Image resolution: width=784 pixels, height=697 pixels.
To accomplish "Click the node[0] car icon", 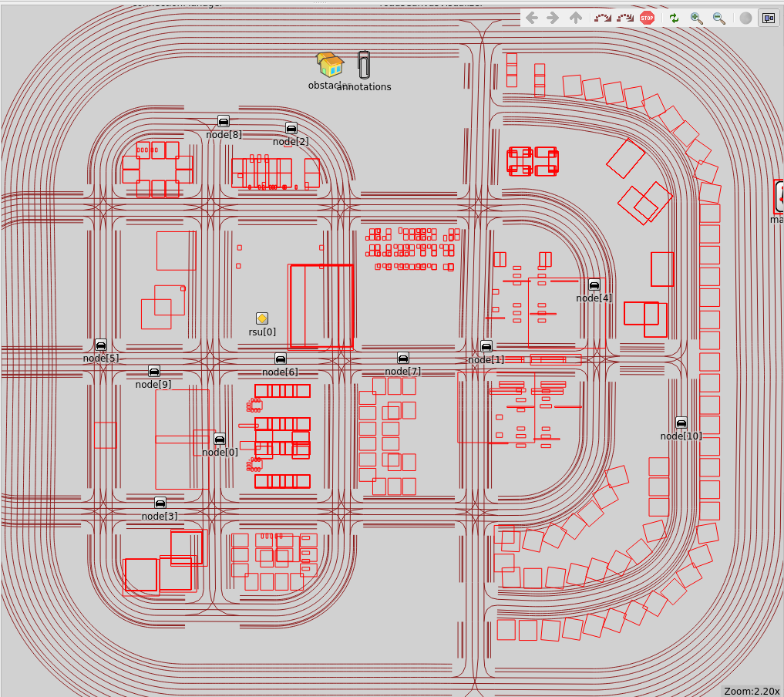I will pos(220,439).
